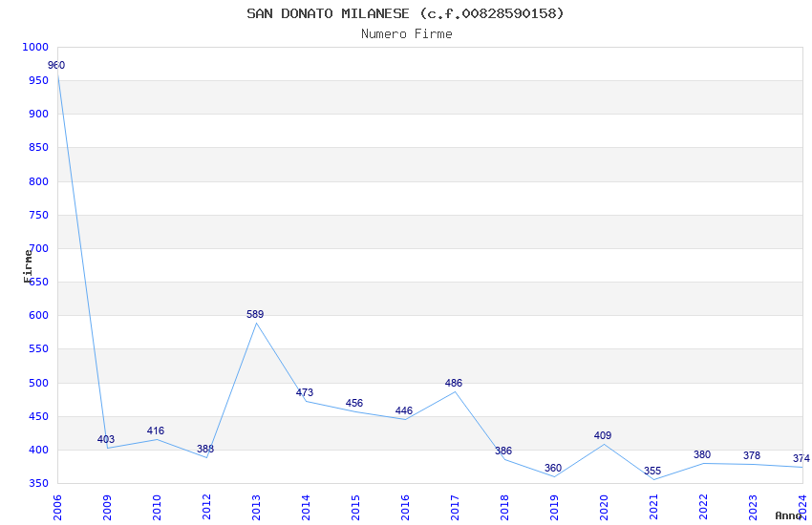Click the 2023 x-axis year label
The image size is (812, 525).
click(753, 507)
